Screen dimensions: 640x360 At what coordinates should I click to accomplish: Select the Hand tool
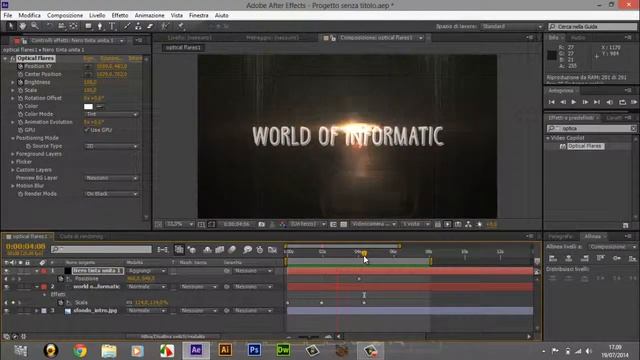23,26
